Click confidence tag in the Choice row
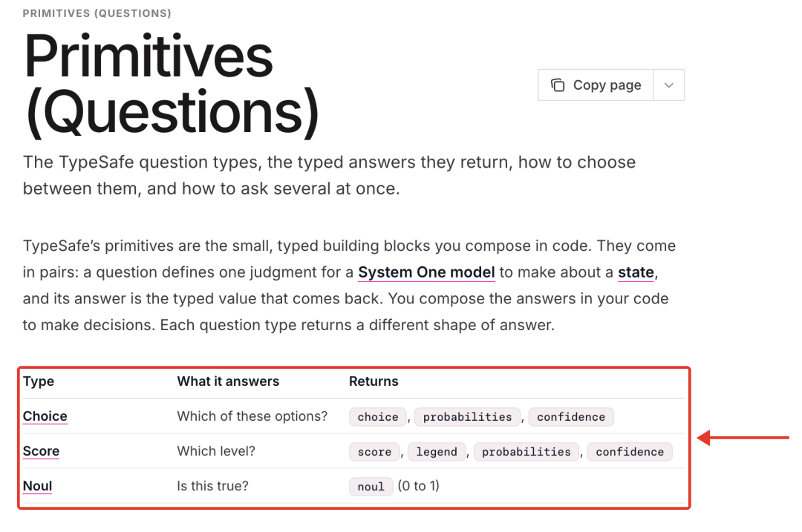Viewport: 802px width, 532px height. click(x=571, y=417)
